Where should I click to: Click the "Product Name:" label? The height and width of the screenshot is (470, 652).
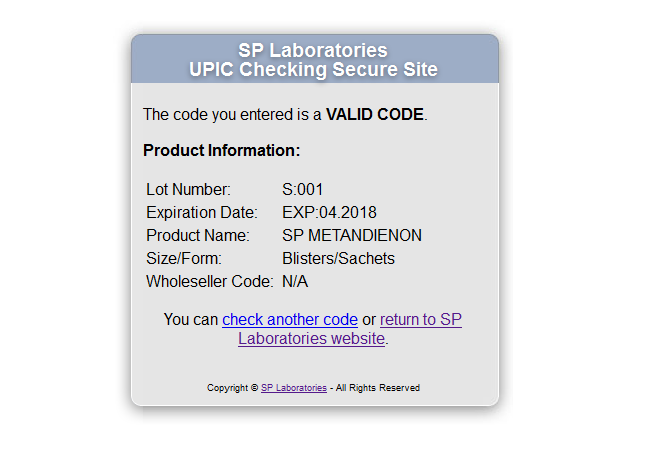(x=197, y=236)
